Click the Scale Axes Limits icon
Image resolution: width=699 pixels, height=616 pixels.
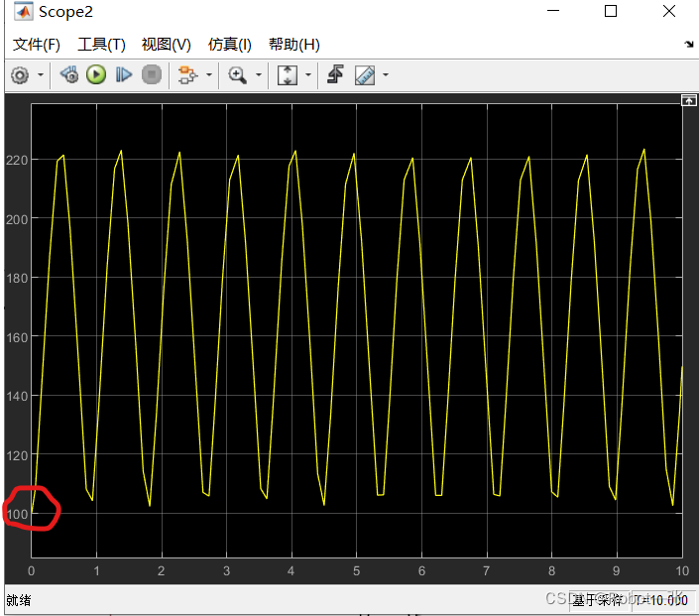pyautogui.click(x=288, y=75)
